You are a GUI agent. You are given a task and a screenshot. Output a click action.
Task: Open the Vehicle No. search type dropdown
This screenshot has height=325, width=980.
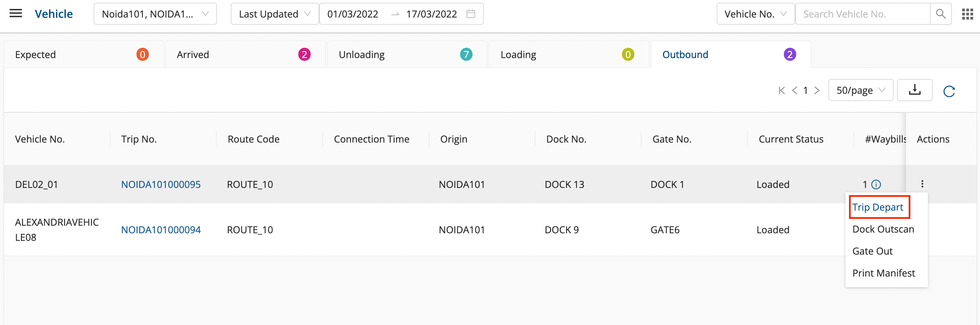755,14
